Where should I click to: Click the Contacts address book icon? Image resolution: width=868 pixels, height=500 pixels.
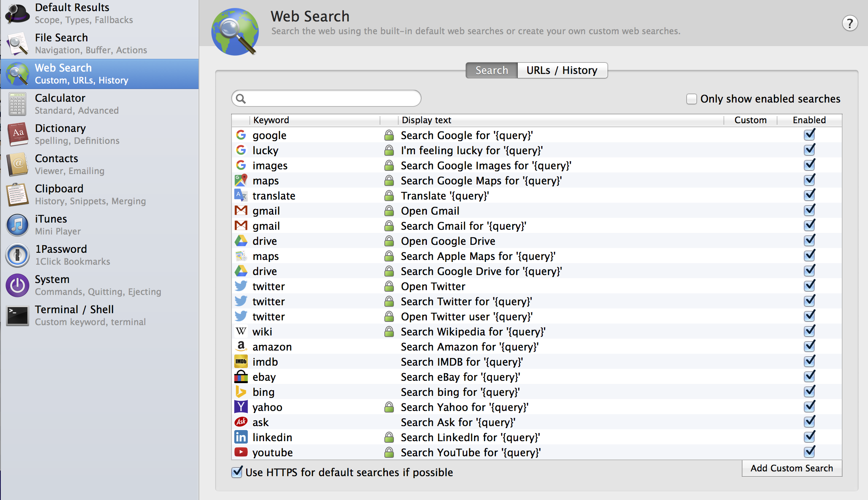tap(17, 165)
